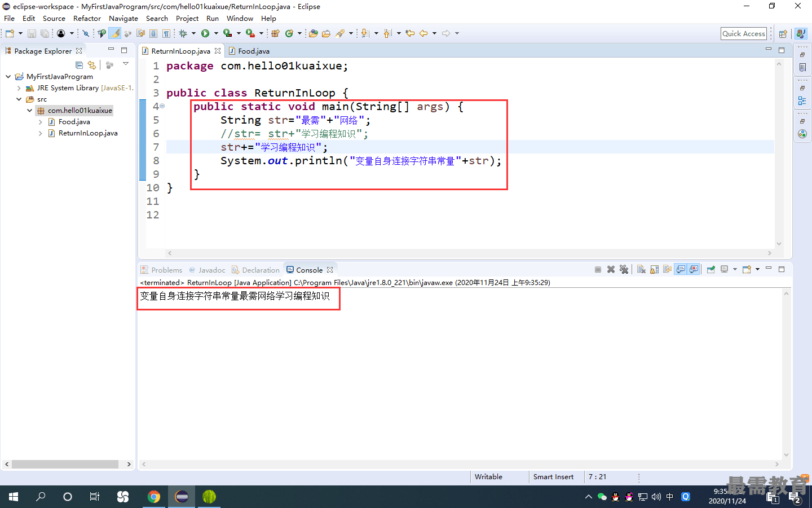Click the Last Edit Location icon
This screenshot has width=812, height=508.
click(x=410, y=33)
